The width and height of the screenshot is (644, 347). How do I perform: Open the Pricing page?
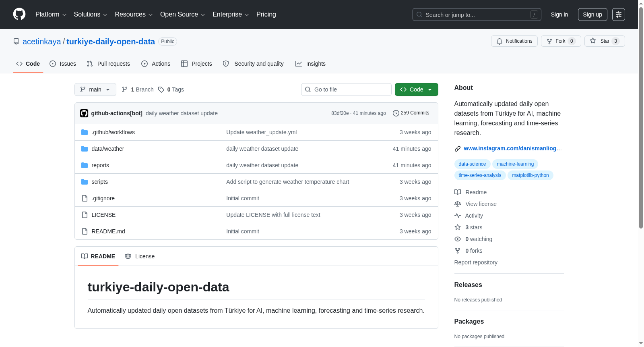266,15
